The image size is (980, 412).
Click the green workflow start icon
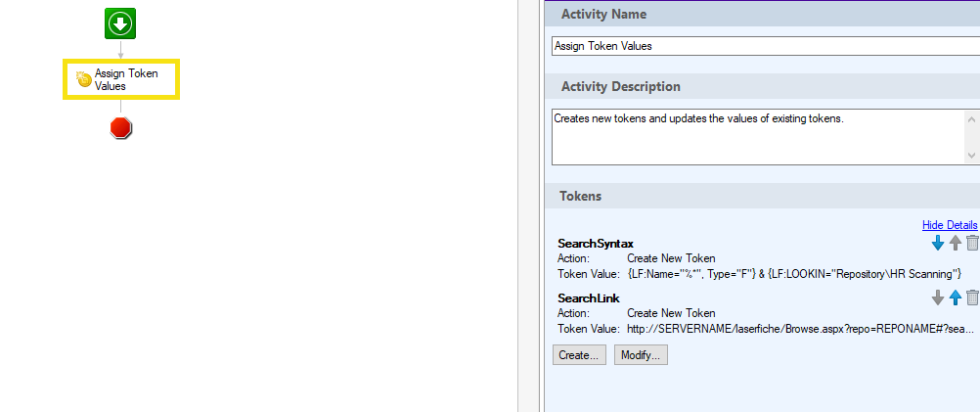(x=120, y=24)
